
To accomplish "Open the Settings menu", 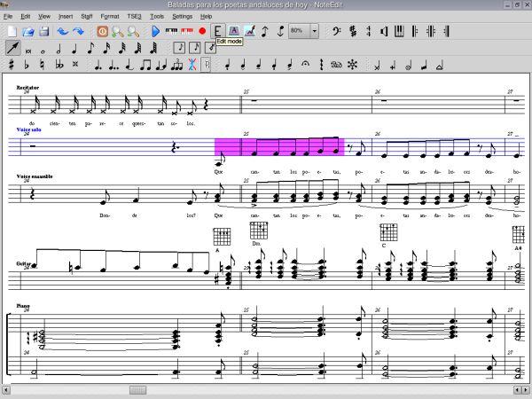I will pos(182,16).
